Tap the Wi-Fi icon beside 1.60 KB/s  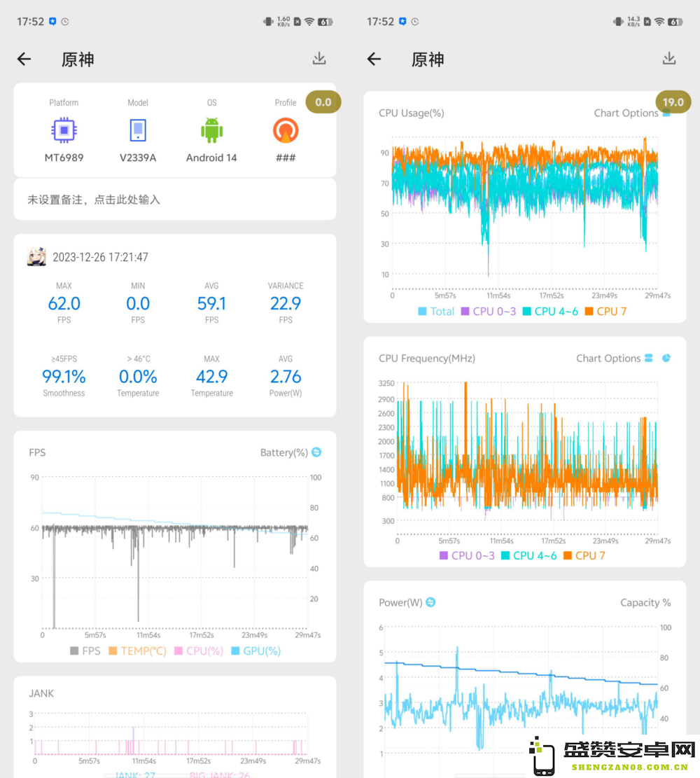[309, 22]
